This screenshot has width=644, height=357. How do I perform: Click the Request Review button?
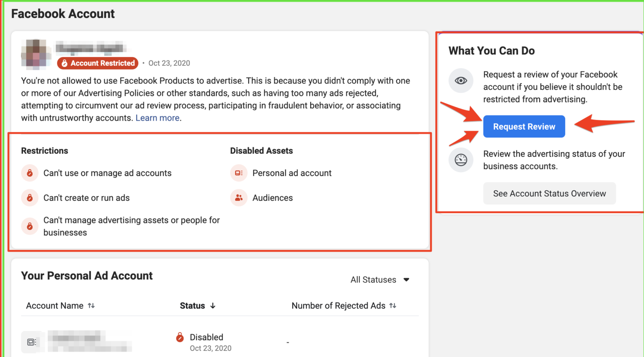(524, 126)
